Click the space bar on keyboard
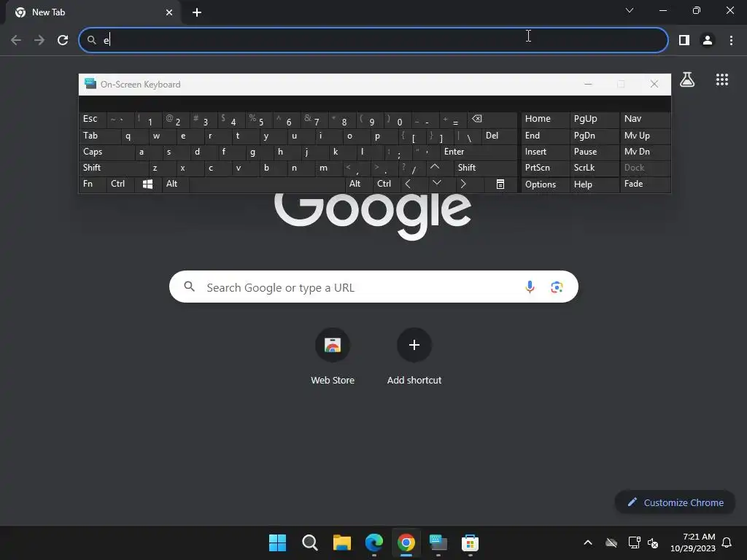The height and width of the screenshot is (560, 747). tap(267, 184)
